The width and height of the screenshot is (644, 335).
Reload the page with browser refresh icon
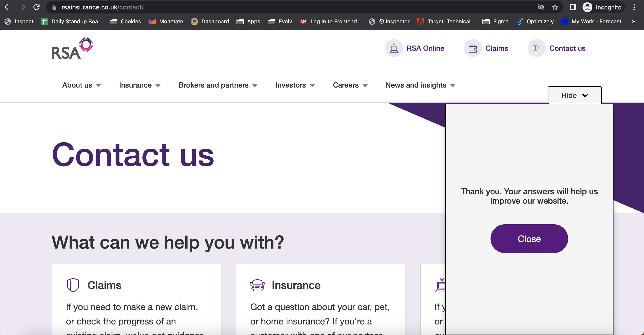(37, 7)
